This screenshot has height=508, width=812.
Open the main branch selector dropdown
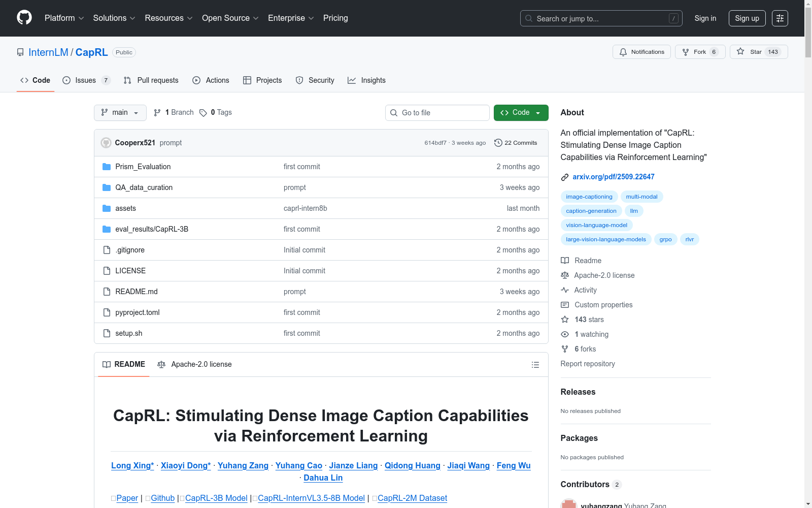click(x=120, y=113)
